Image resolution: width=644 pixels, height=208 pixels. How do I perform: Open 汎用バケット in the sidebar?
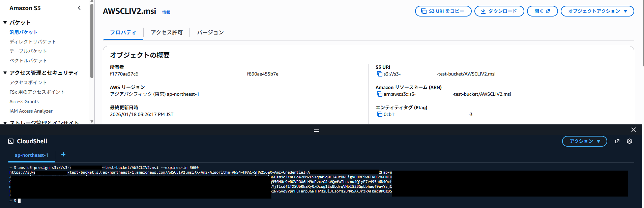point(23,32)
